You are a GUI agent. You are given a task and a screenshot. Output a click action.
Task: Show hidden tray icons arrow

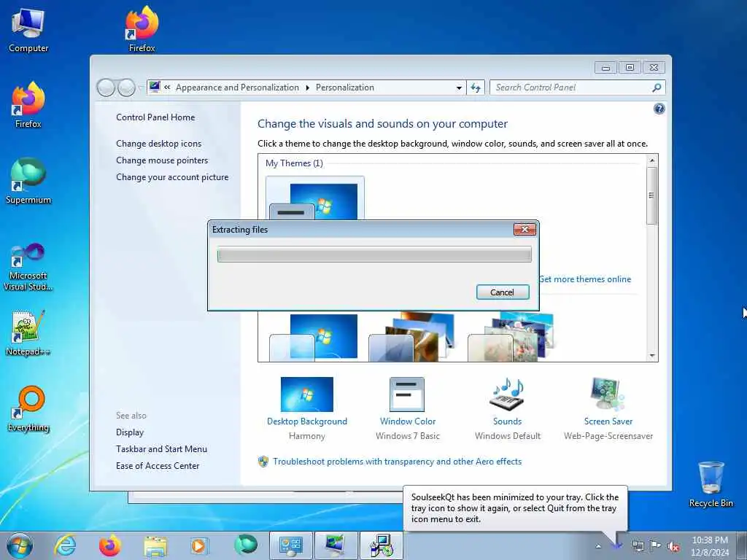click(598, 547)
